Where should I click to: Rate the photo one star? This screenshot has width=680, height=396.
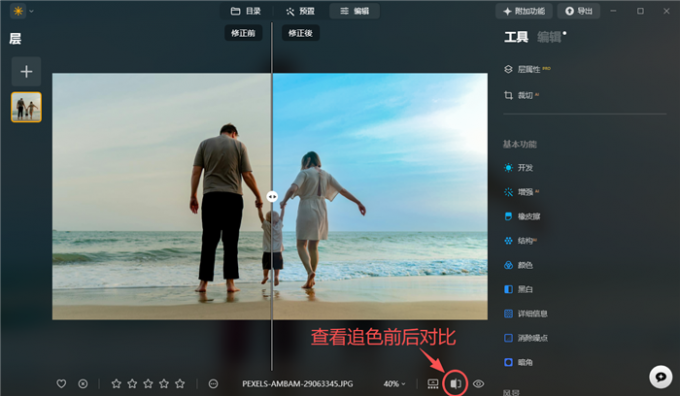(116, 383)
